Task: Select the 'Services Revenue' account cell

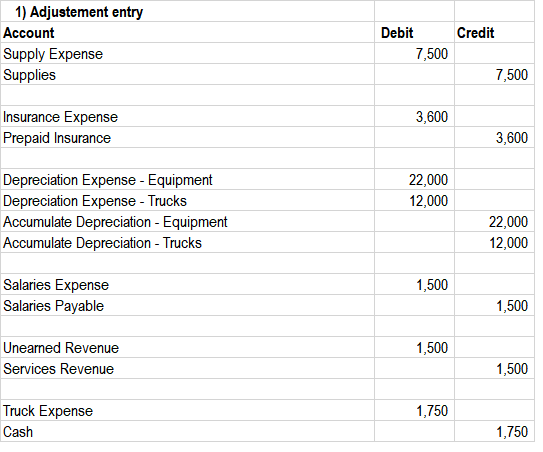Action: (x=188, y=369)
